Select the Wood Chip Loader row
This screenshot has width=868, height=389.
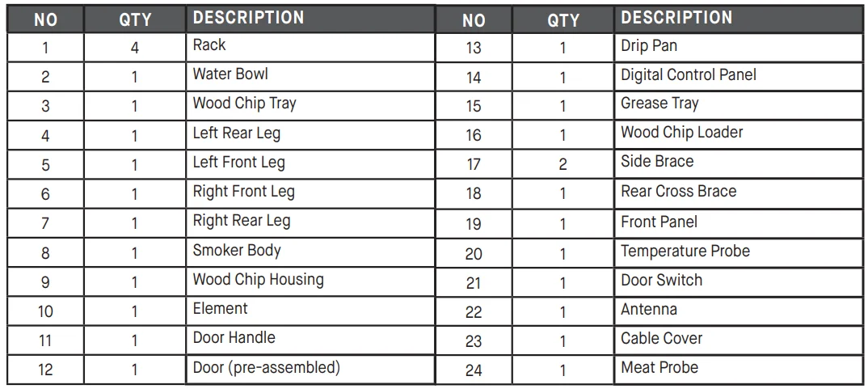681,133
